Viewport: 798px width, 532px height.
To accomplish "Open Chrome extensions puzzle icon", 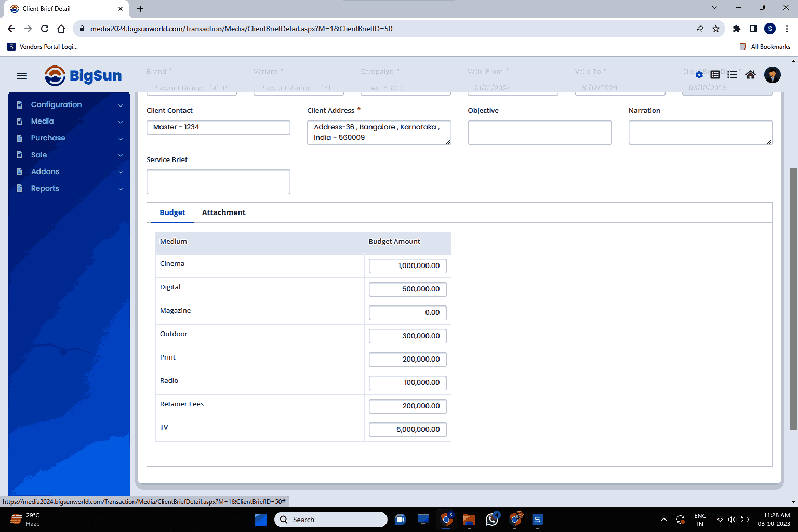I will (x=736, y=29).
